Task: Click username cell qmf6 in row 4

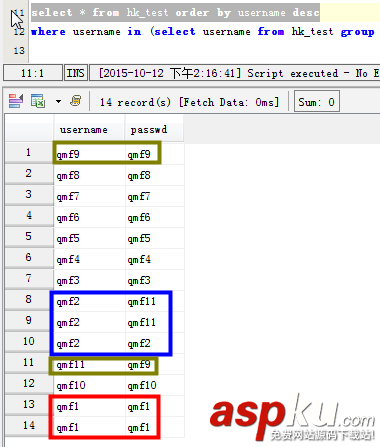Action: (89, 217)
